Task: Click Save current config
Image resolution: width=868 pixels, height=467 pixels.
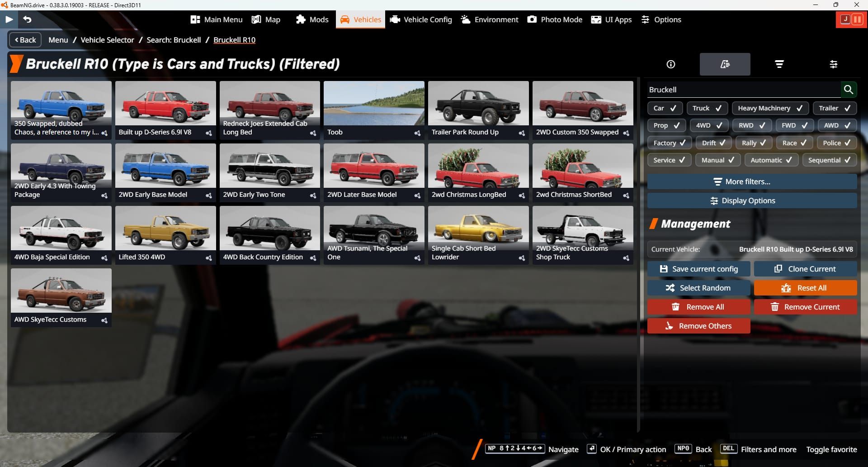Action: coord(698,268)
